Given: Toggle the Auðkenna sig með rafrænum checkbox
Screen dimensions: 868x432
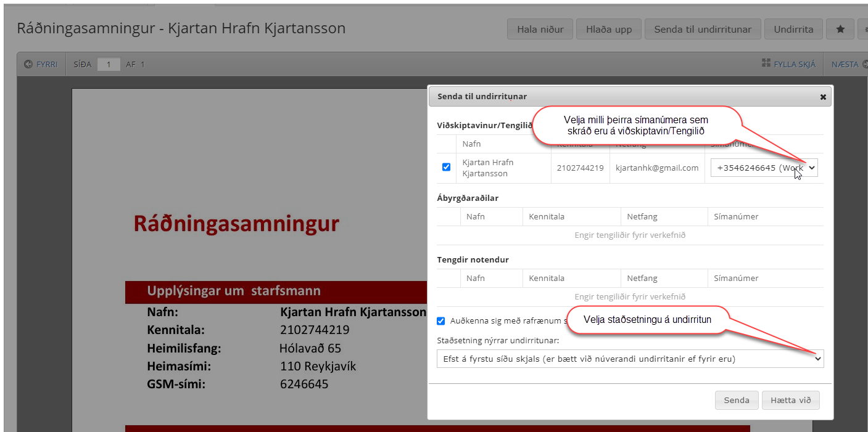Looking at the screenshot, I should coord(441,320).
